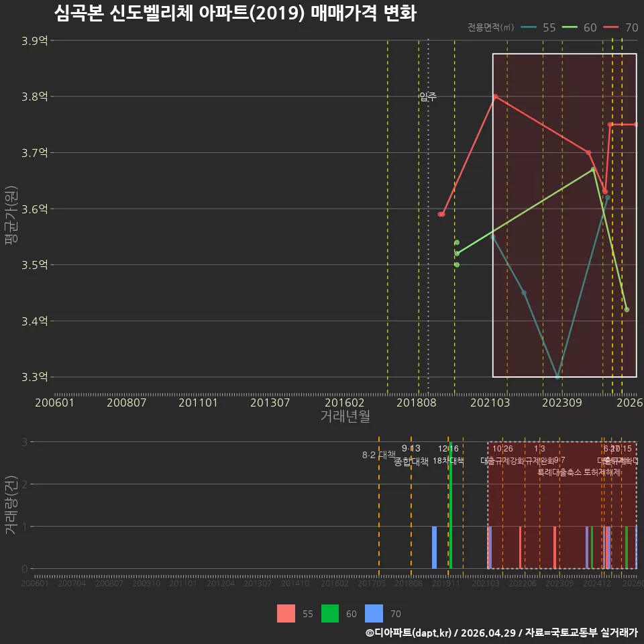Image resolution: width=644 pixels, height=644 pixels.
Task: Click the tall green 60㎡ volume bar
Action: click(x=451, y=505)
